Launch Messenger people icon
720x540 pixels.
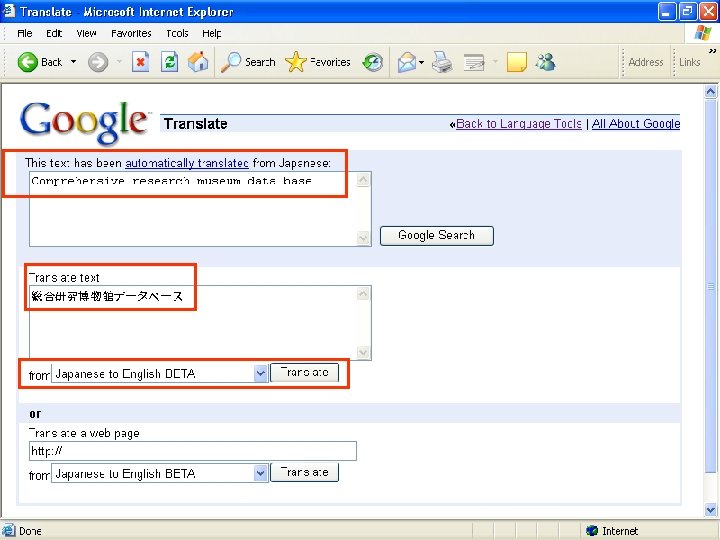tap(546, 62)
